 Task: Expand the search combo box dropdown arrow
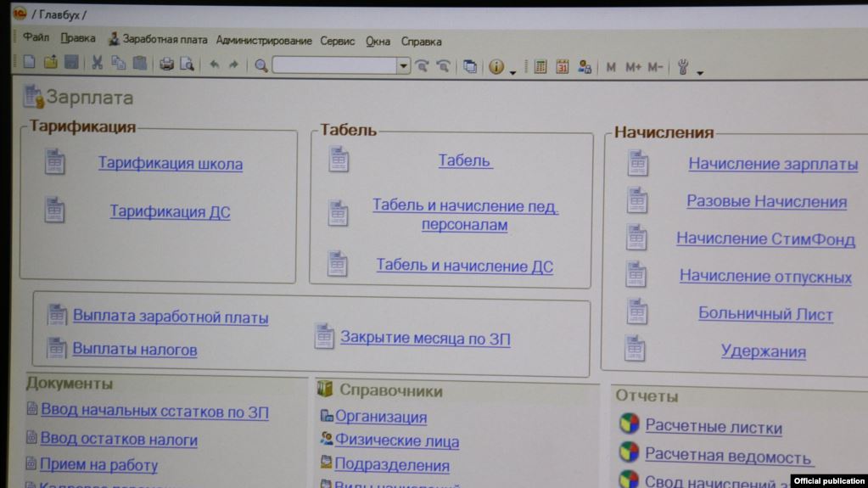(403, 66)
